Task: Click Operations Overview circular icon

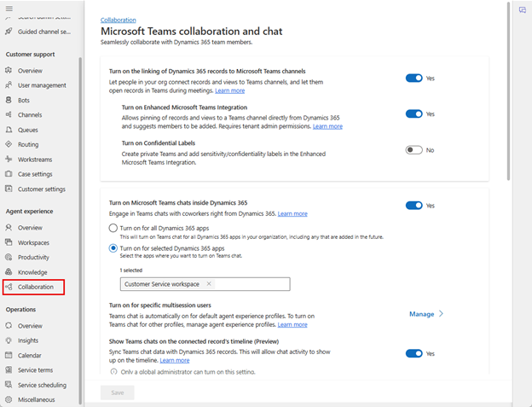Action: 9,326
